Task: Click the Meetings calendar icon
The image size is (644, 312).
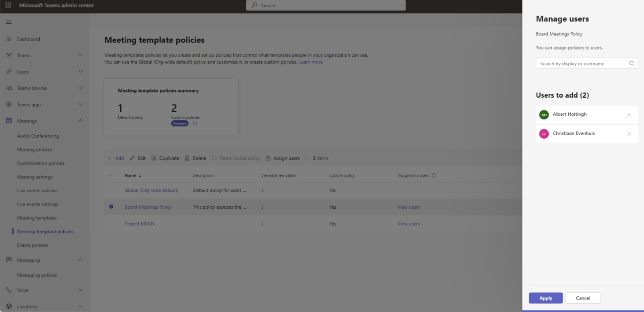Action: point(9,121)
